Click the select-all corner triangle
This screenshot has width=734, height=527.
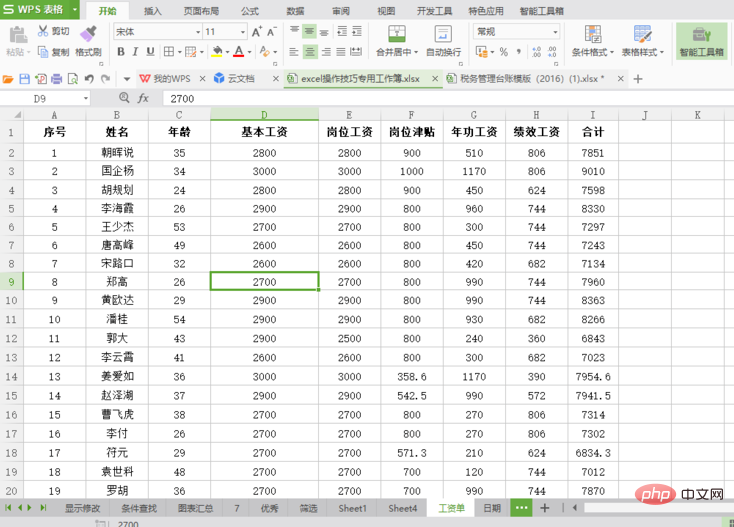tap(17, 115)
